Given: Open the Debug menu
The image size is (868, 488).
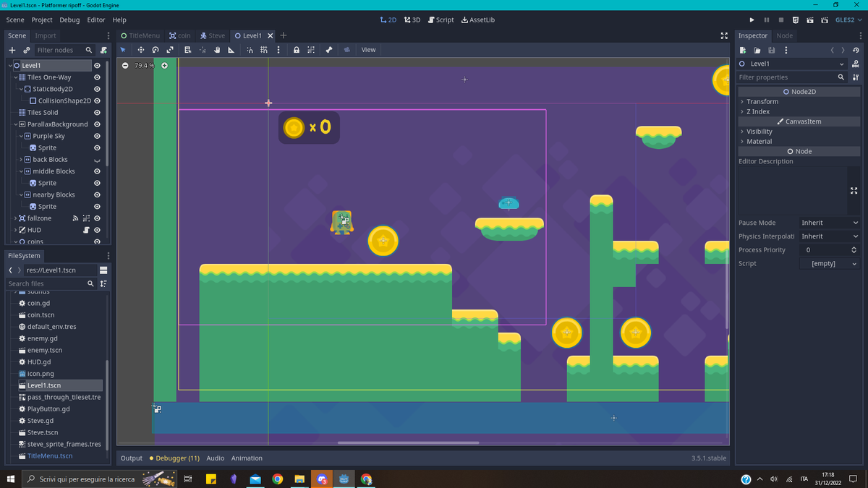Looking at the screenshot, I should coord(69,20).
